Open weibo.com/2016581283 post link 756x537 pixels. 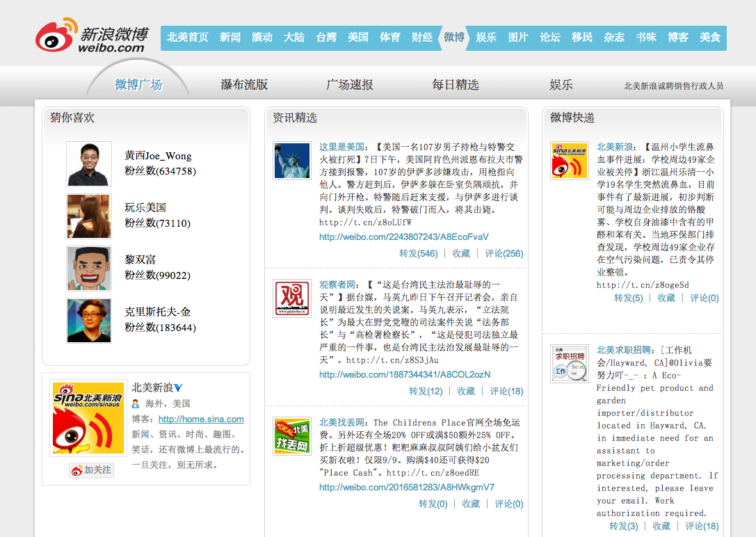[x=407, y=488]
